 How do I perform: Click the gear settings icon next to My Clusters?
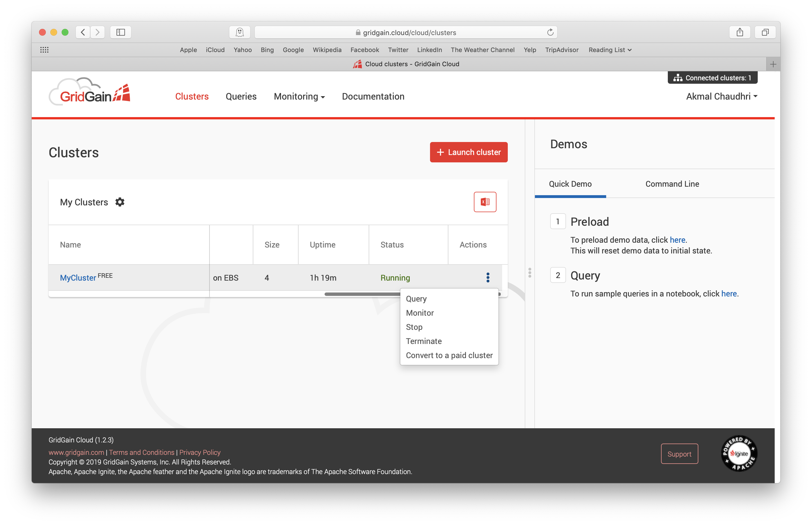pyautogui.click(x=119, y=202)
